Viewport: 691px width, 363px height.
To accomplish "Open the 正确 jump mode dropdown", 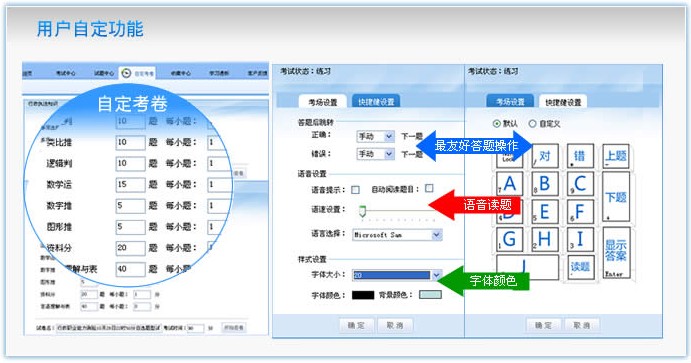I will pyautogui.click(x=375, y=137).
